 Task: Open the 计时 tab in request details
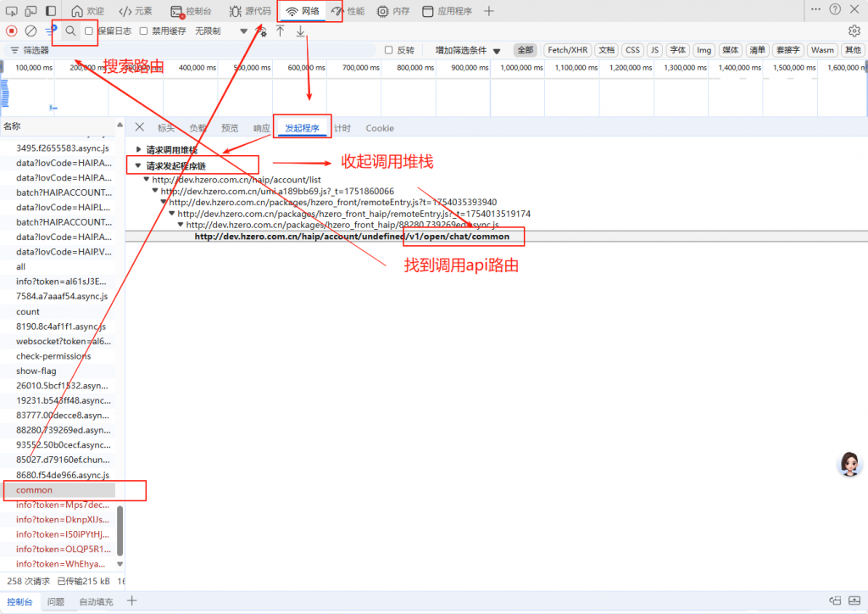pyautogui.click(x=342, y=128)
